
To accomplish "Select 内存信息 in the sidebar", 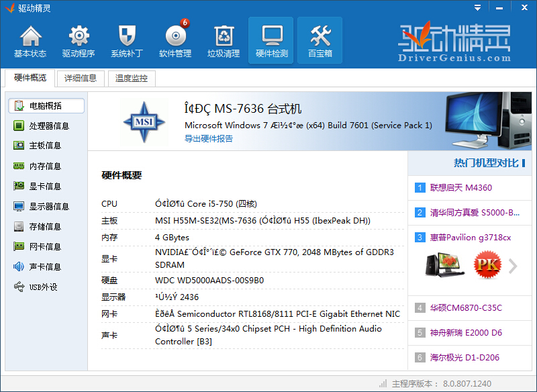I will [46, 166].
